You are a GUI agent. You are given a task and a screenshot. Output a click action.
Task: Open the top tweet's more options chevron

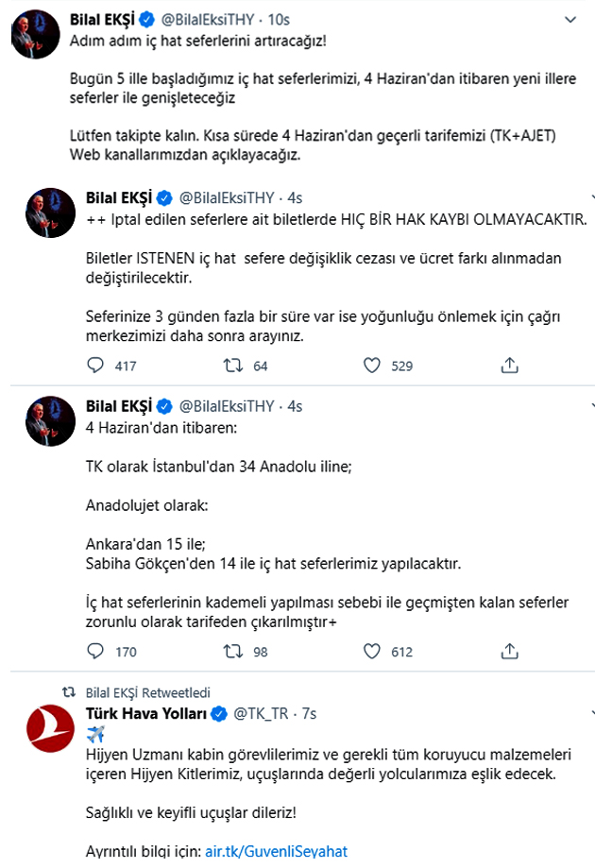tap(571, 20)
